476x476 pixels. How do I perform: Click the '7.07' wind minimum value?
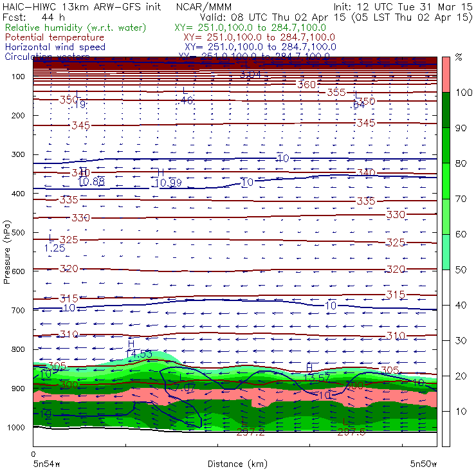click(x=185, y=387)
